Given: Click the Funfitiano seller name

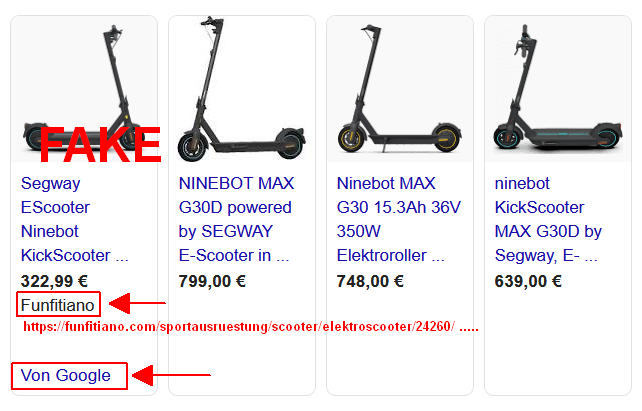Looking at the screenshot, I should (58, 305).
